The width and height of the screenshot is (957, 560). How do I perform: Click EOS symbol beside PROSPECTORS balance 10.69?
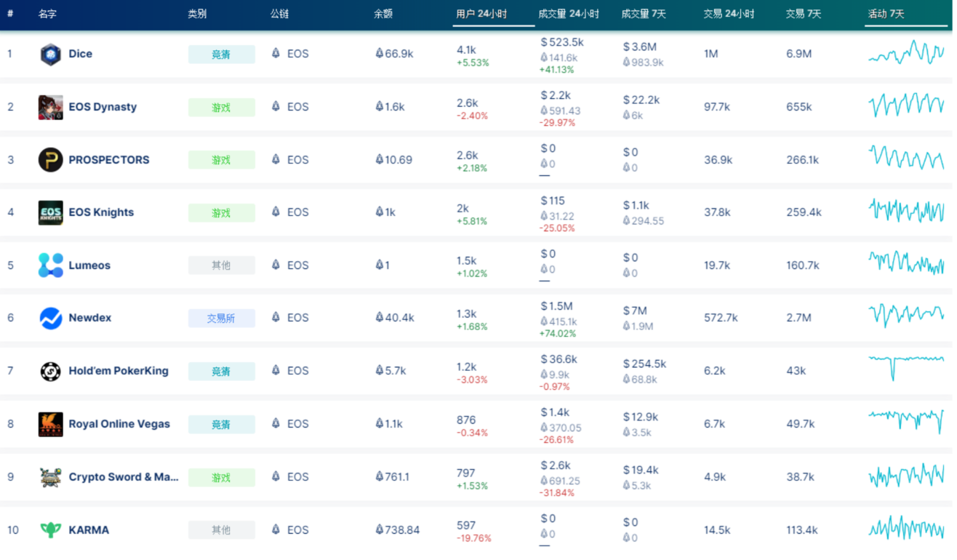[x=379, y=159]
